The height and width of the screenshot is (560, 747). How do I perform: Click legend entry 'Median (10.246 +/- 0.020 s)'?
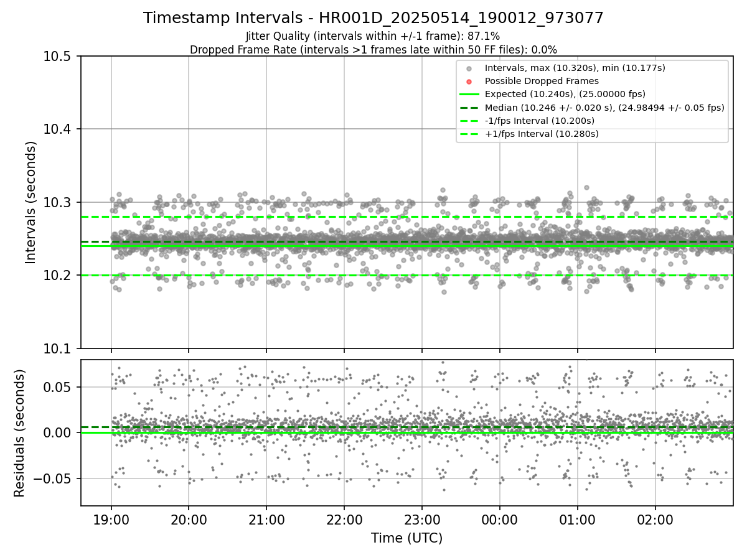604,108
